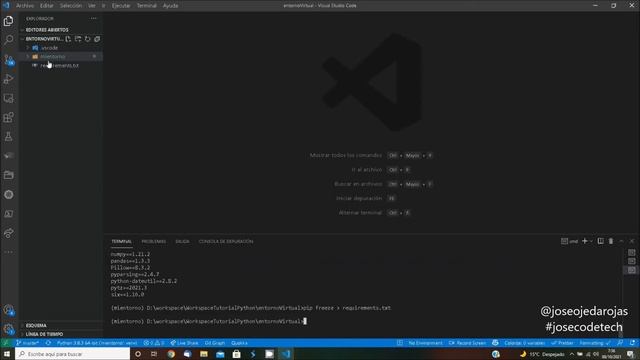Switch to the Problemas tab

tap(153, 242)
